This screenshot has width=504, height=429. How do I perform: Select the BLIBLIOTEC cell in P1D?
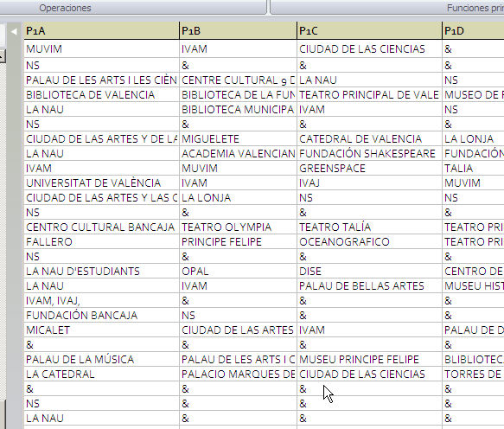coord(473,360)
